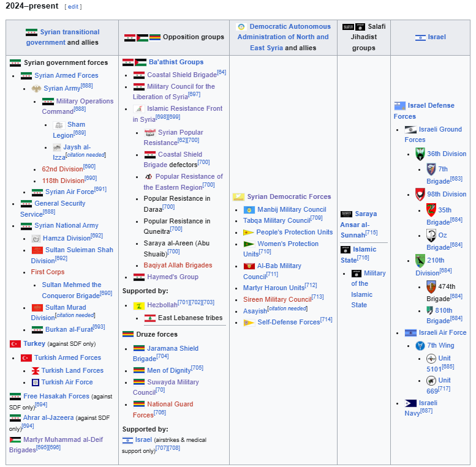Click the red Al-Bab Military Council flag icon

pyautogui.click(x=249, y=266)
